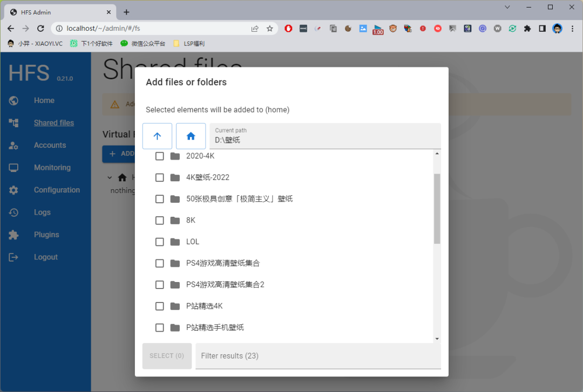Check the checkbox for the 8K folder
Screen dimensions: 583x392
[x=159, y=220]
